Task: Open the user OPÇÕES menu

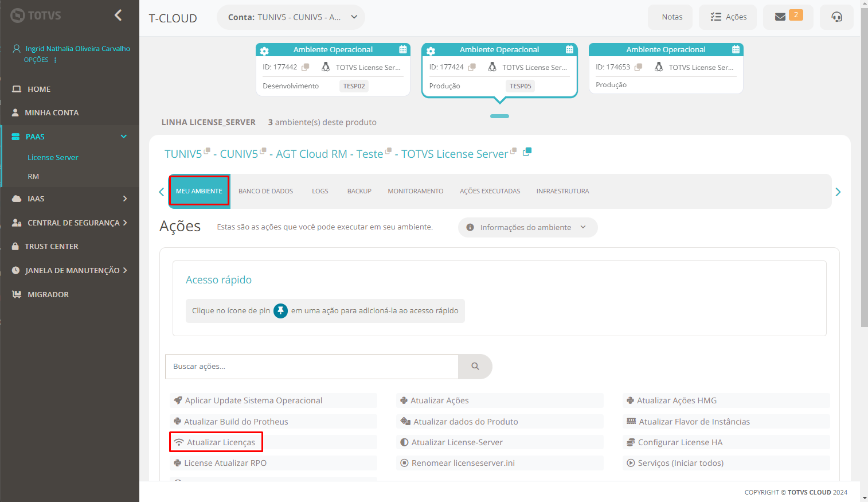Action: click(x=40, y=60)
